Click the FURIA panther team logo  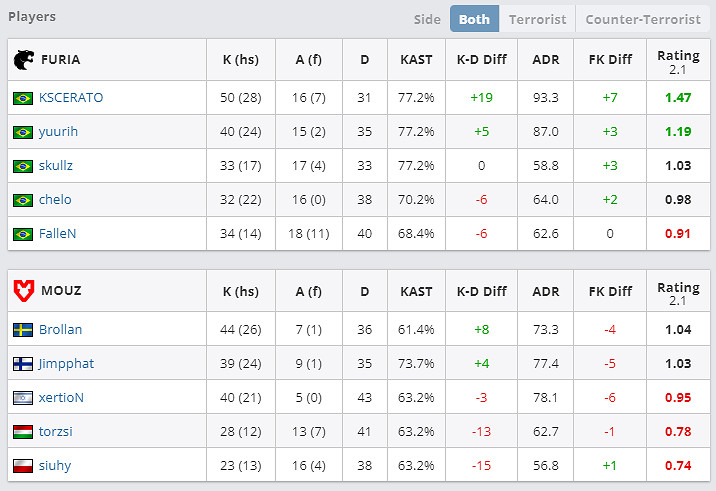coord(22,60)
